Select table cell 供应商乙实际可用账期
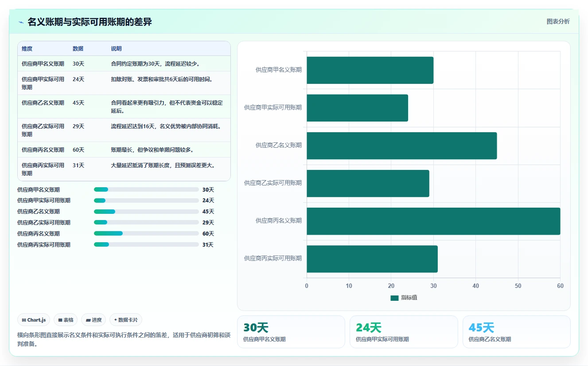This screenshot has width=588, height=366. point(43,130)
